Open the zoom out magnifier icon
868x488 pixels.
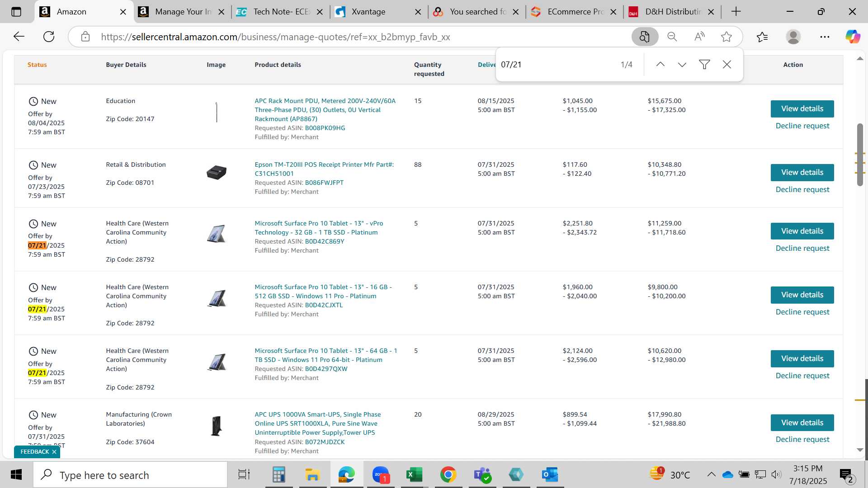pos(672,37)
